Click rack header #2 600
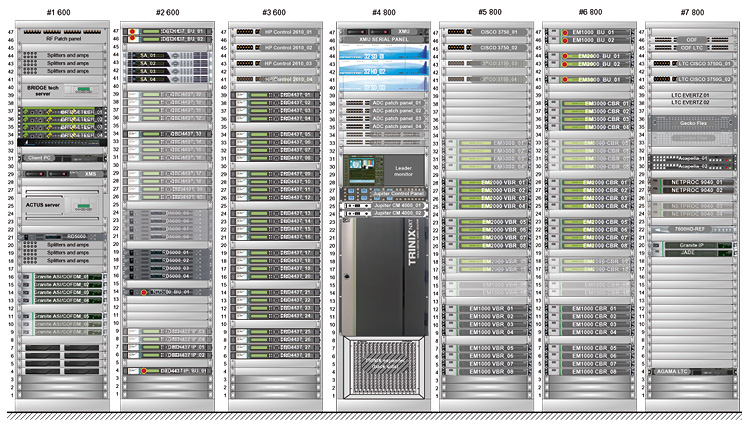Screen dimensions: 750x431 [x=167, y=12]
